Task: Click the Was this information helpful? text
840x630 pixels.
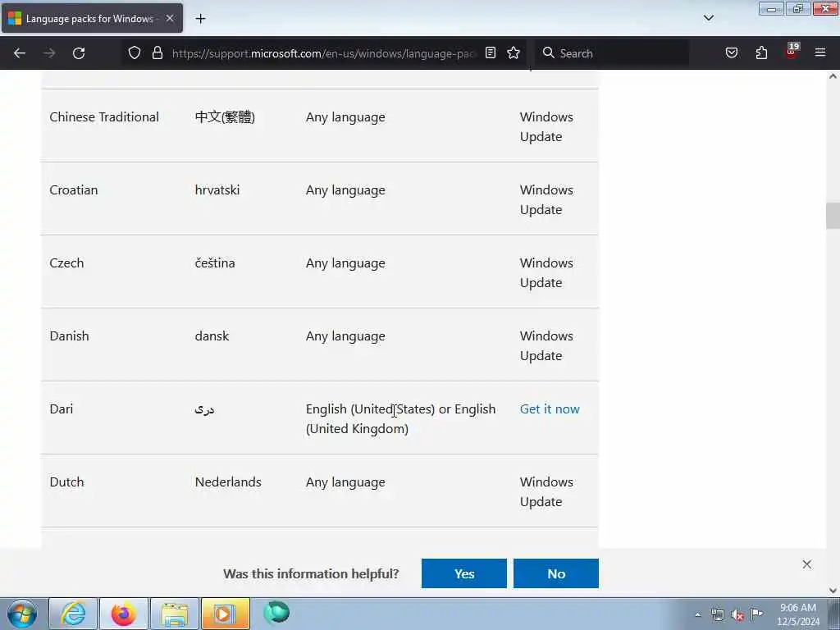Action: 311,573
